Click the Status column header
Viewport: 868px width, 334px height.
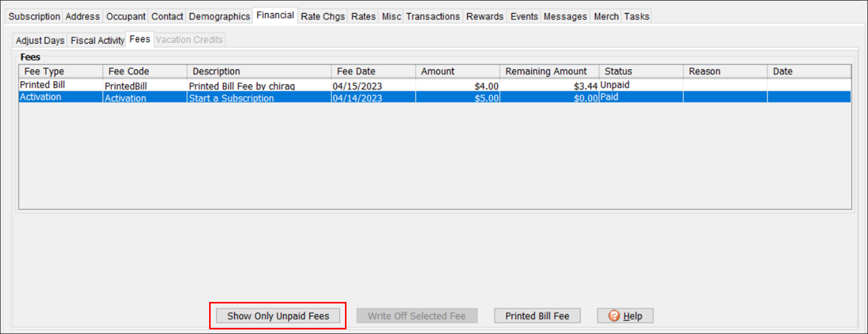(640, 71)
